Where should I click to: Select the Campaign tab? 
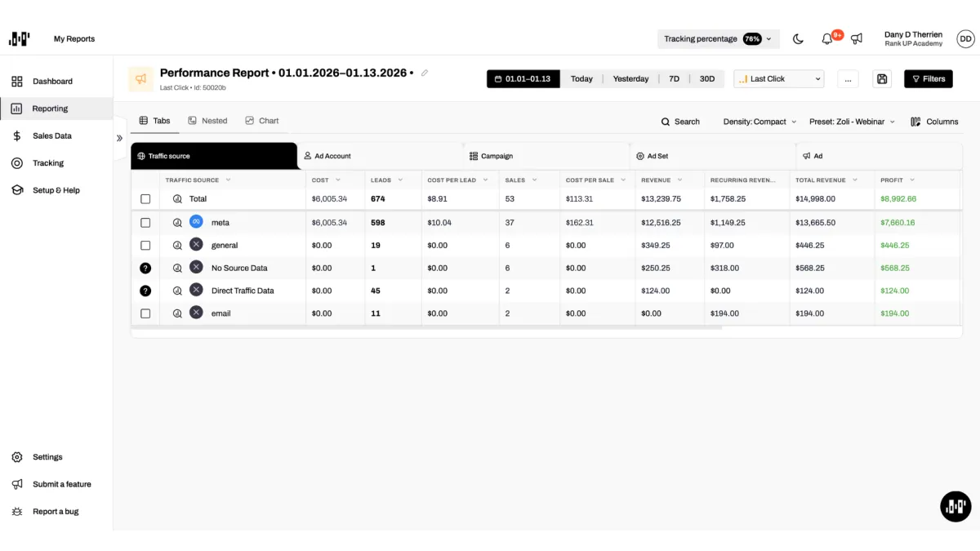coord(546,156)
